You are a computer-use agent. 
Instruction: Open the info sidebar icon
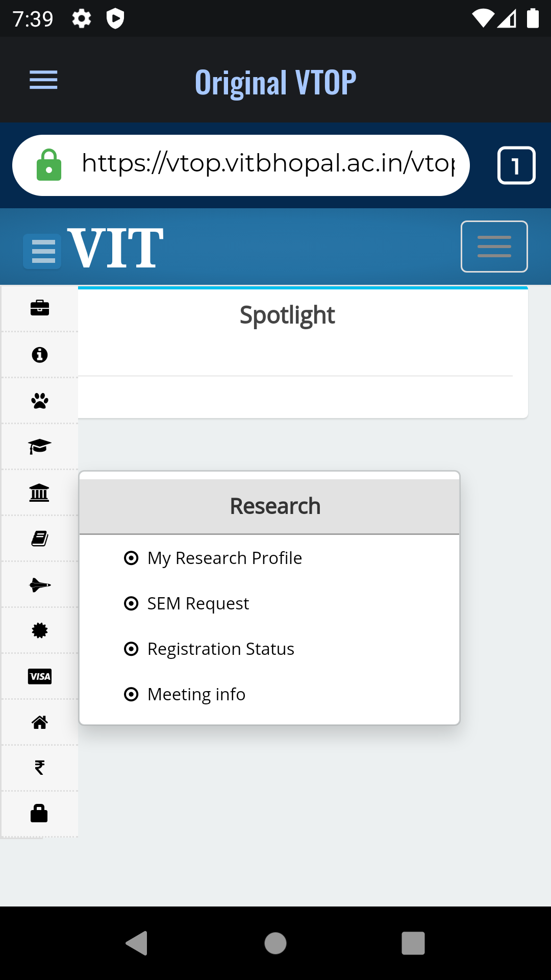[x=40, y=354]
